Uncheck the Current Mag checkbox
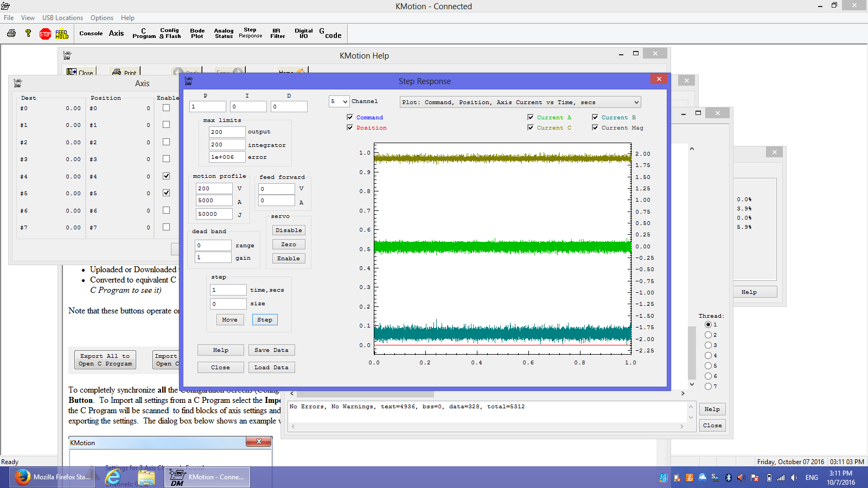Viewport: 868px width, 488px height. coord(595,127)
